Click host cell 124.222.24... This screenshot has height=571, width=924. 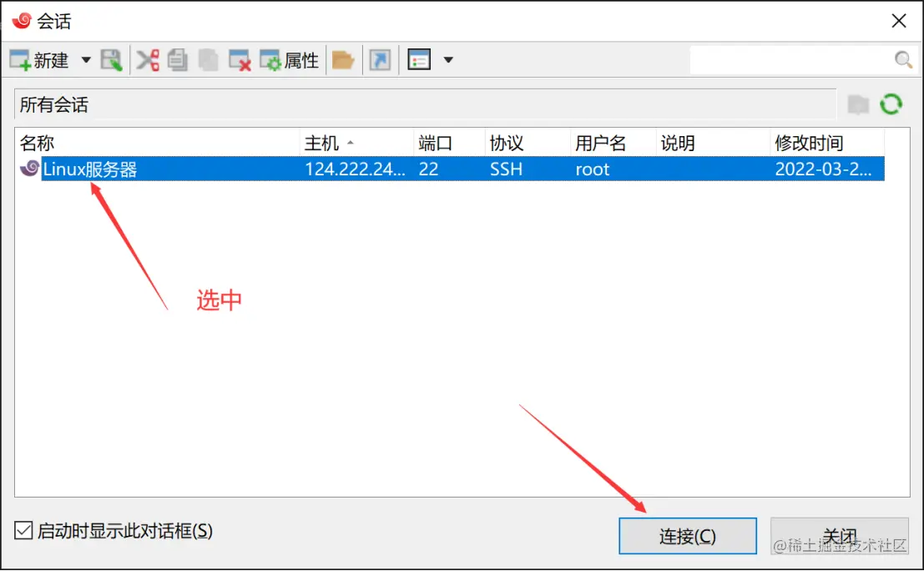click(355, 169)
